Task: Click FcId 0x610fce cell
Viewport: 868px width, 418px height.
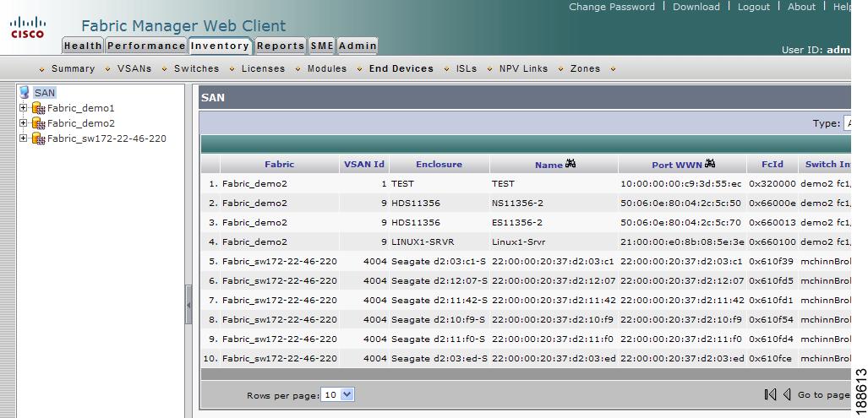Action: pyautogui.click(x=771, y=358)
